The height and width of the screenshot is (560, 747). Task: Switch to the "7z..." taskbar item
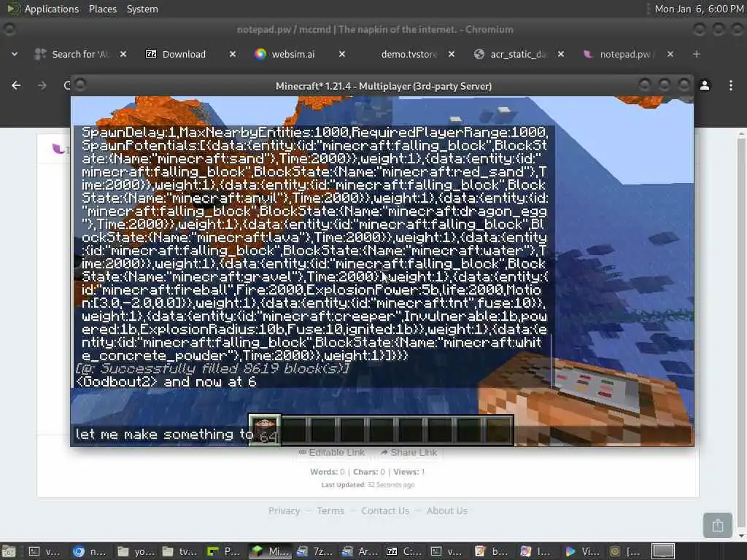point(314,551)
